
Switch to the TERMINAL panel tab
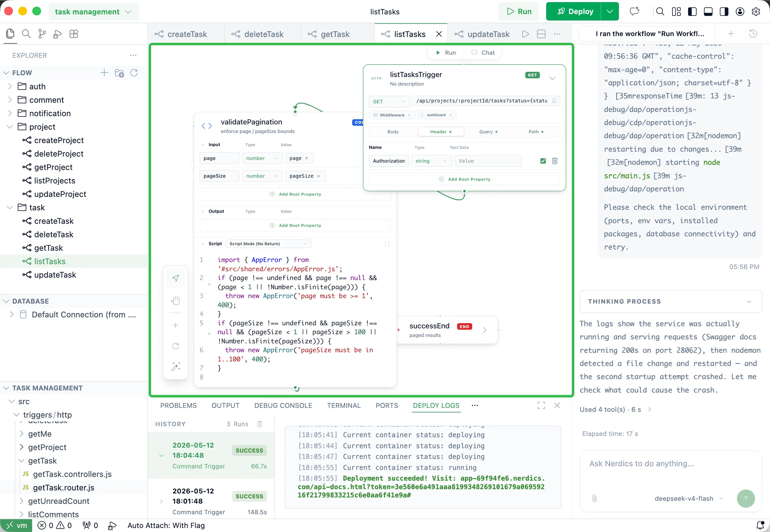pos(344,405)
